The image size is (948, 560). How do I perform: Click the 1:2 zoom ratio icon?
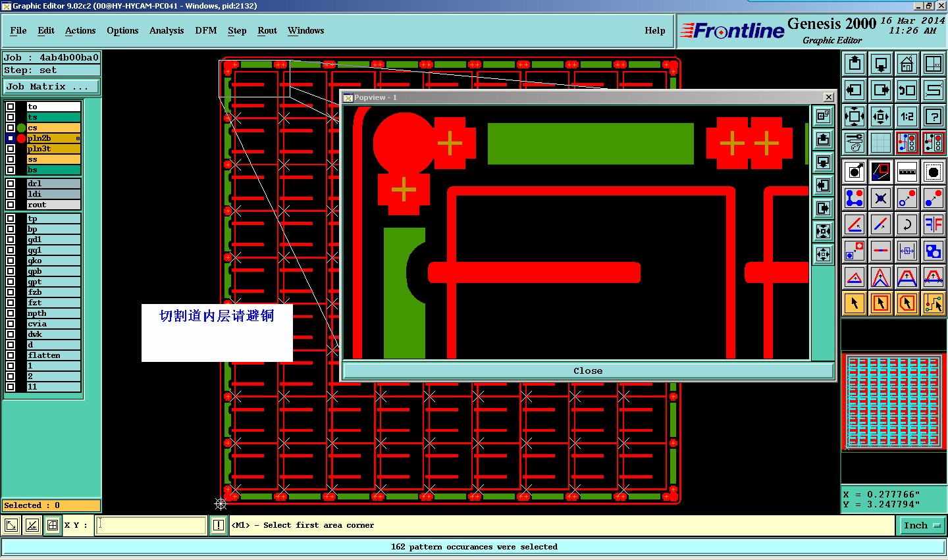click(x=907, y=116)
